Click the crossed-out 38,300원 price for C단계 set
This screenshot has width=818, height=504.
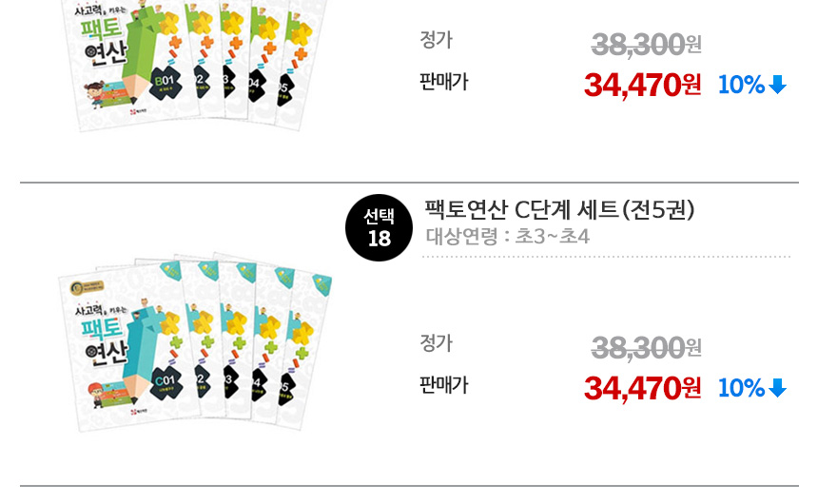point(646,348)
